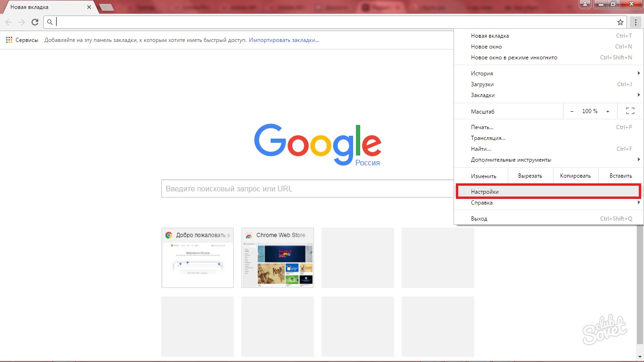
Task: Expand Справка submenu
Action: coord(549,203)
